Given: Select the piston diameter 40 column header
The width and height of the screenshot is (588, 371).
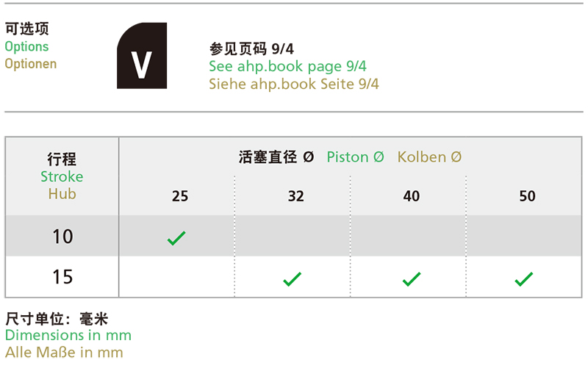Looking at the screenshot, I should pyautogui.click(x=412, y=196).
